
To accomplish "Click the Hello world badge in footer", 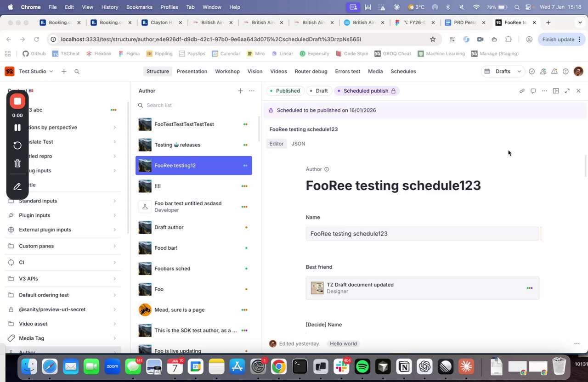I will coord(343,343).
